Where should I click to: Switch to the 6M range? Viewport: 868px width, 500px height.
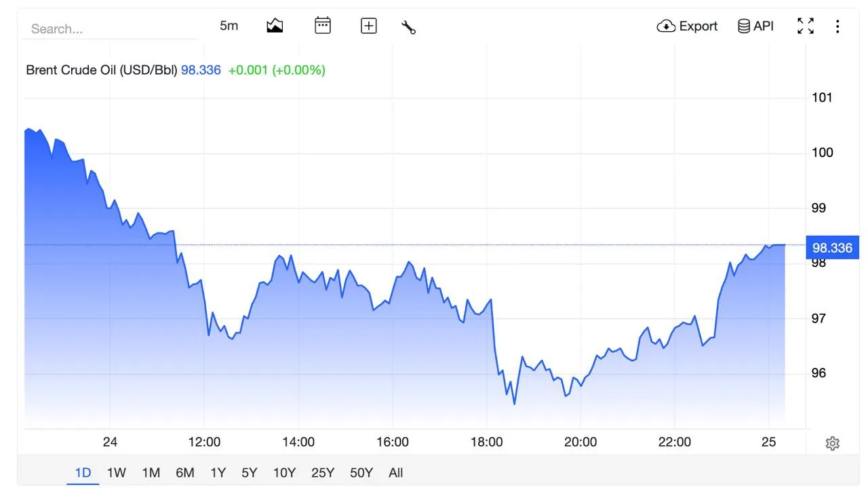185,473
